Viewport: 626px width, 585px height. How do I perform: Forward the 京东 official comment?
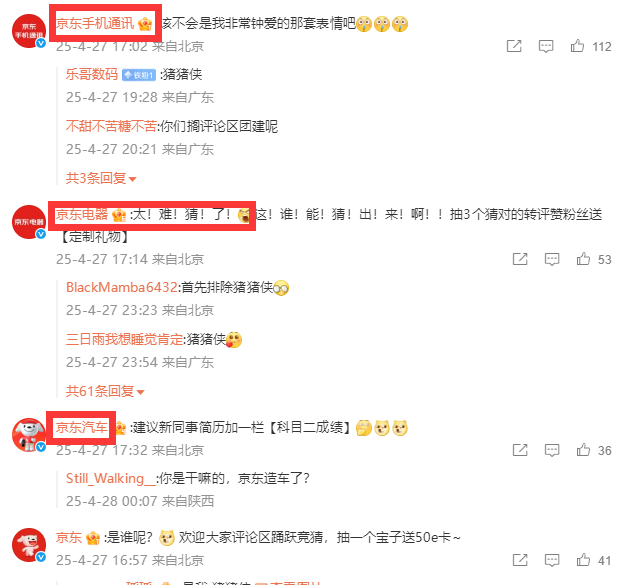tap(520, 559)
